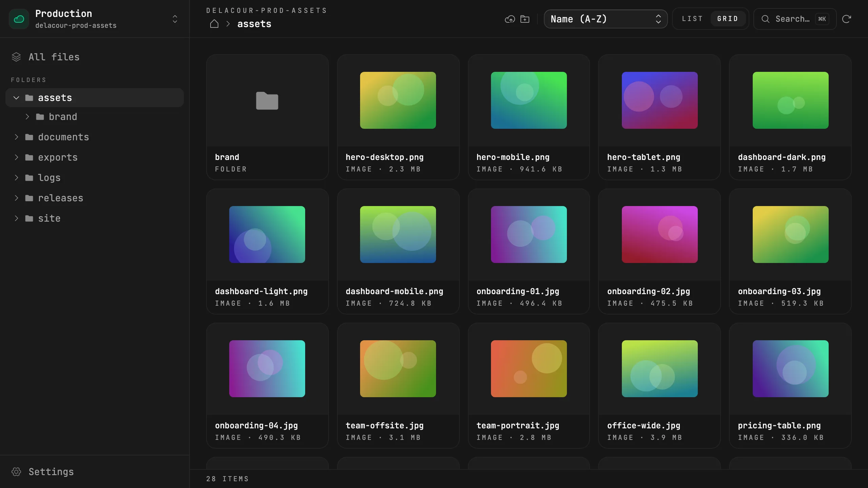Viewport: 868px width, 488px height.
Task: Click the office-wide.jpg file name
Action: coord(644,426)
